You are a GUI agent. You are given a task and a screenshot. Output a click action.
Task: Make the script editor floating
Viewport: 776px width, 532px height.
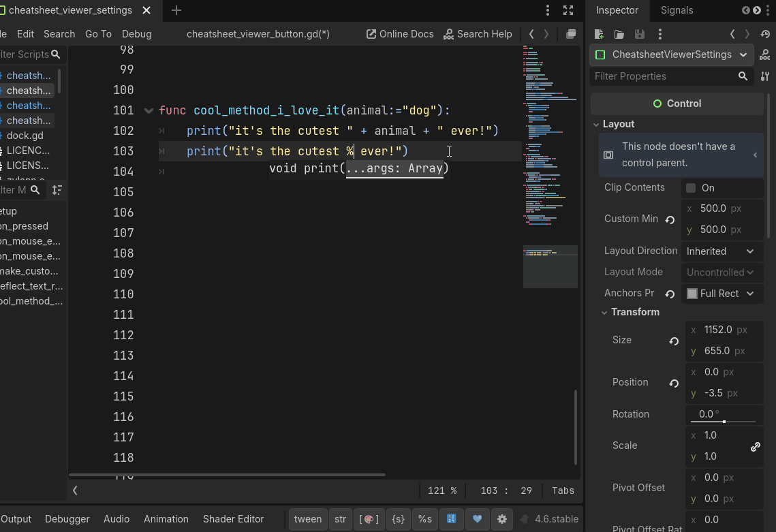pos(571,34)
